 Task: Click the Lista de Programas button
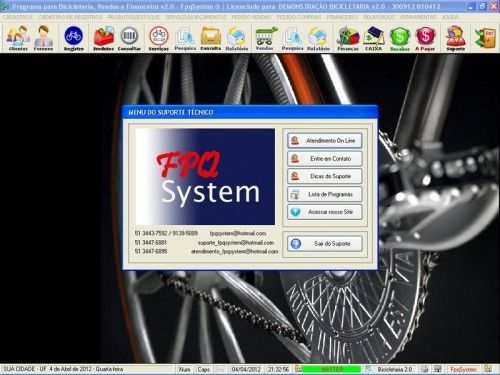point(325,194)
